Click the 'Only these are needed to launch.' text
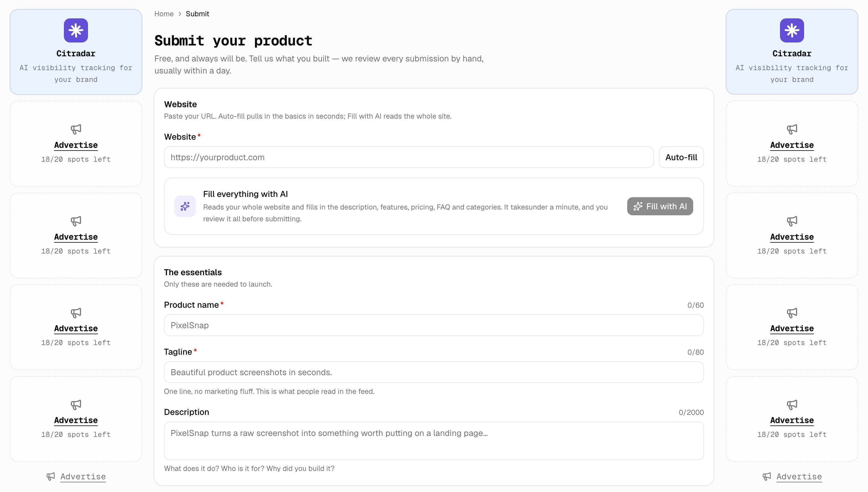Viewport: 868px width, 492px height. (x=218, y=284)
